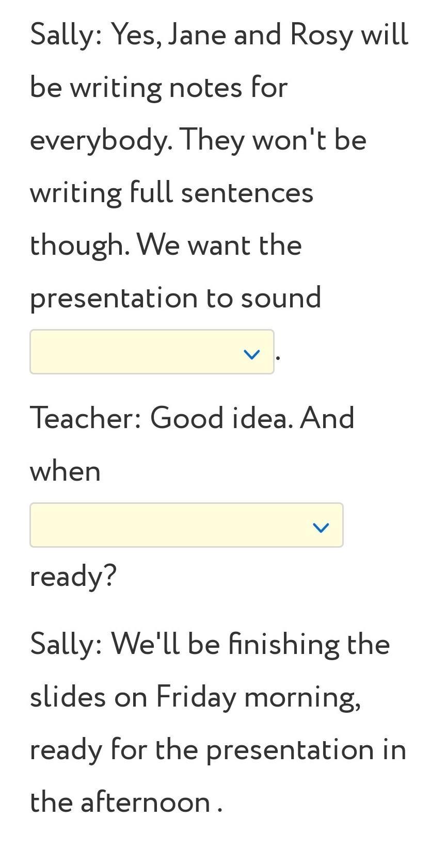Click the word "ready?" below the dropdown
Viewport: 446px width, 868px height.
[73, 576]
